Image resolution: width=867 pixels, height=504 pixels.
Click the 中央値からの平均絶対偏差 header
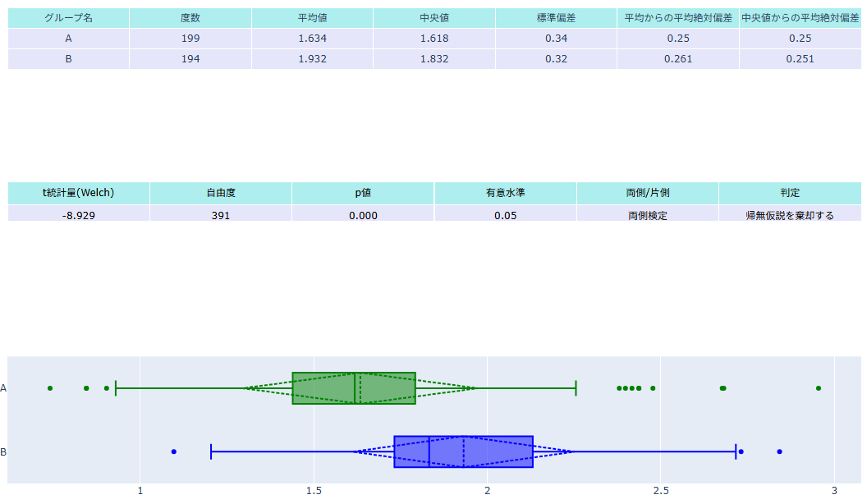pos(800,18)
